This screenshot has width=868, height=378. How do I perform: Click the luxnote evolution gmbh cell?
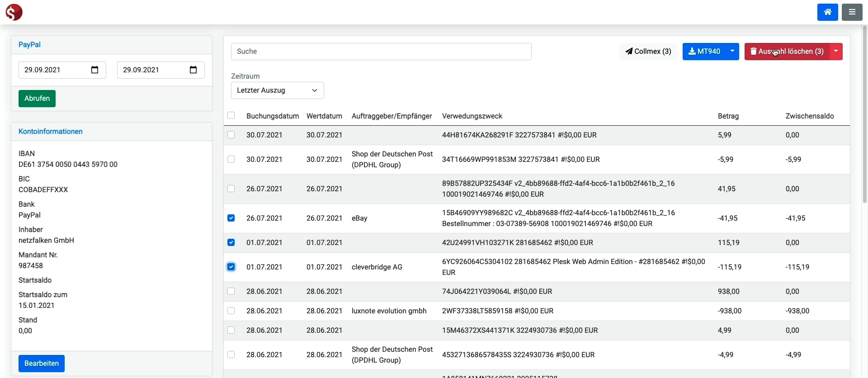tap(389, 311)
